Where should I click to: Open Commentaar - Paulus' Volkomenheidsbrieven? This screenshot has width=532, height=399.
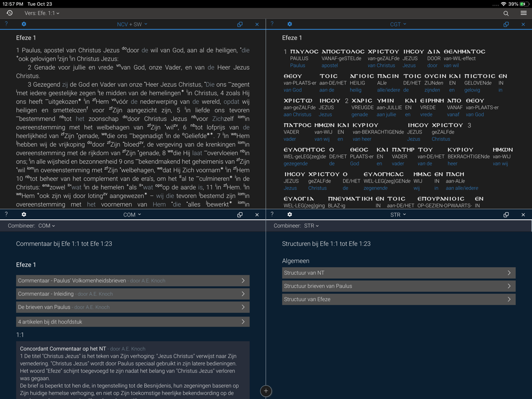click(132, 280)
